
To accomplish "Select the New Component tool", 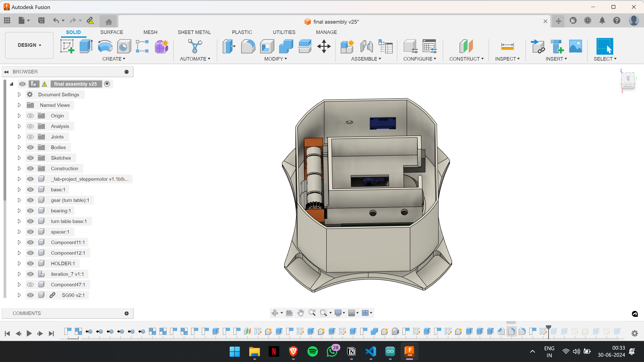I will [x=347, y=46].
